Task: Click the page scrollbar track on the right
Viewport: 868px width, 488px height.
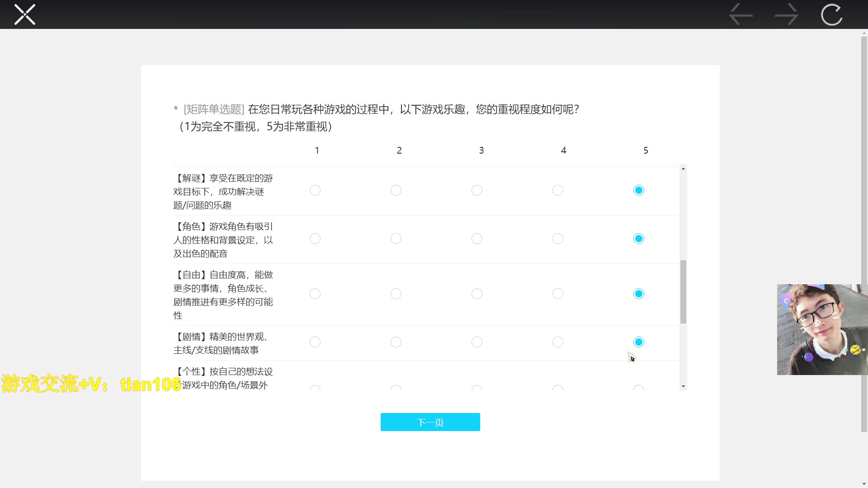Action: click(x=863, y=226)
